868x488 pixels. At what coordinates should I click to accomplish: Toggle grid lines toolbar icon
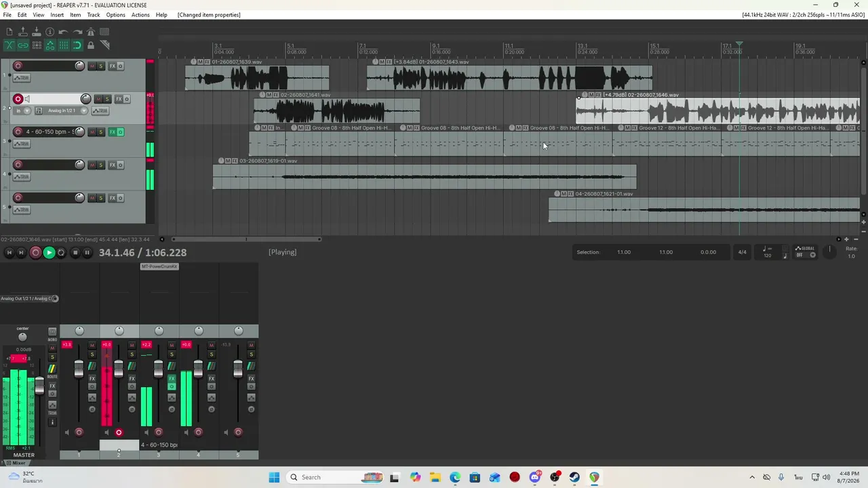(x=63, y=45)
